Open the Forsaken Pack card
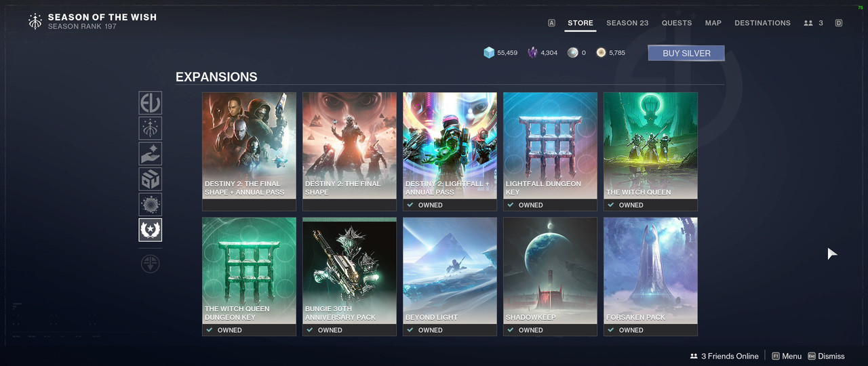This screenshot has height=366, width=868. 650,277
